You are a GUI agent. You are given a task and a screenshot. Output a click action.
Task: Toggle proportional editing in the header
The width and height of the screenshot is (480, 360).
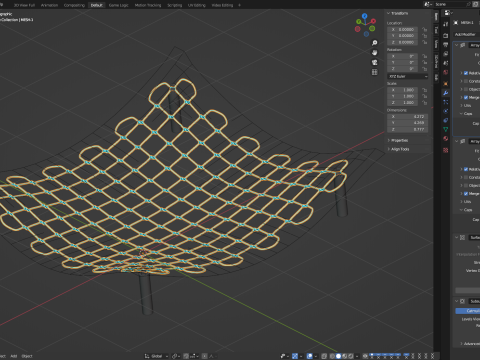tap(205, 356)
